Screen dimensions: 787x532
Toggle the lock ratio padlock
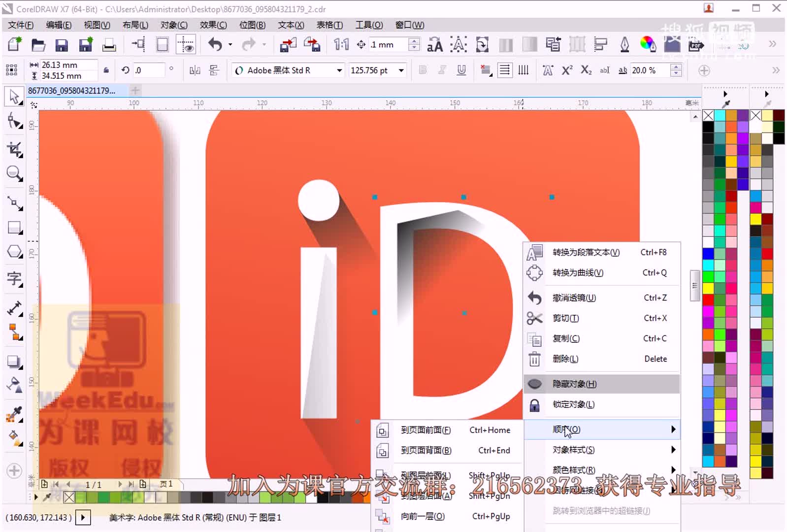point(106,70)
